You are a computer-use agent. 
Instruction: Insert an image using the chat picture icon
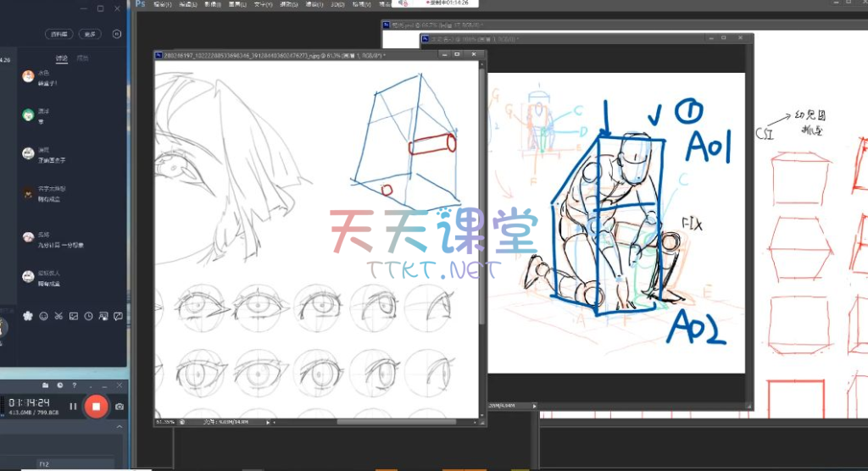[x=74, y=316]
